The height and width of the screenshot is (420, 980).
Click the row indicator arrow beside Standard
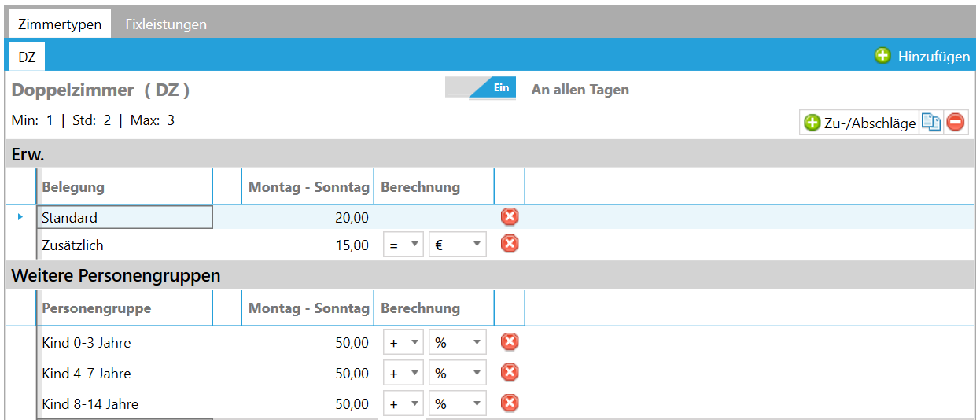(20, 216)
